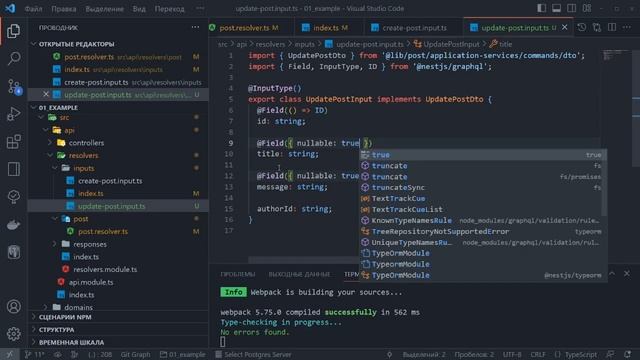Open the Файл menu
The height and width of the screenshot is (360, 640).
33,9
